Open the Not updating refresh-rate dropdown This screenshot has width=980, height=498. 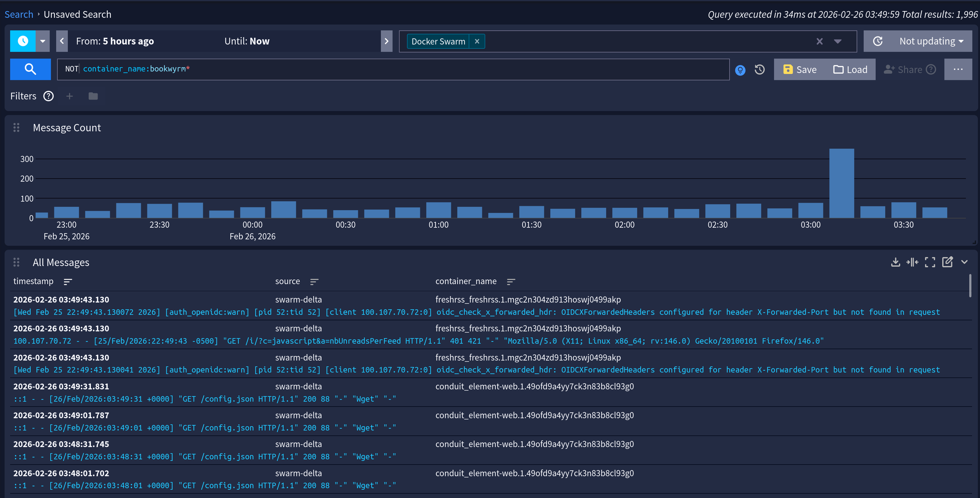(931, 41)
